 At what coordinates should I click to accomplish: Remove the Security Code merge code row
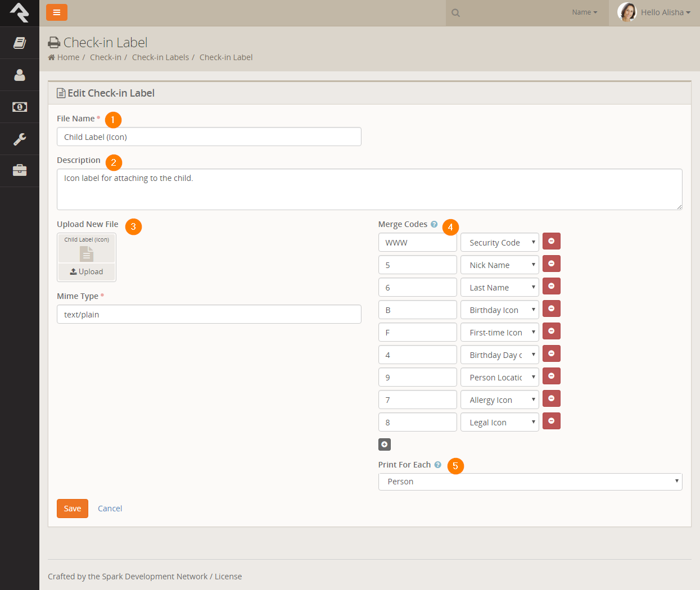pos(551,242)
